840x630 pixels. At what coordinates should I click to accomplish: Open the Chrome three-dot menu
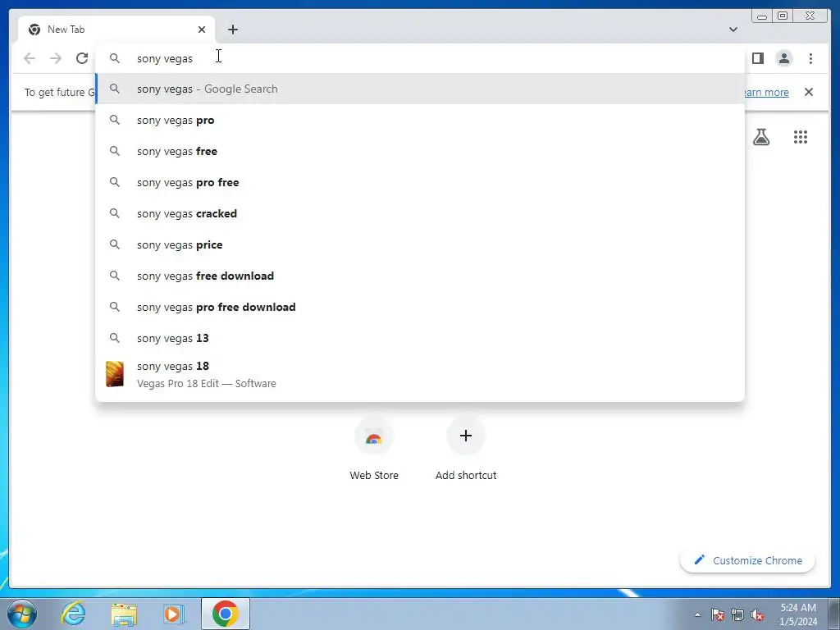[x=810, y=58]
